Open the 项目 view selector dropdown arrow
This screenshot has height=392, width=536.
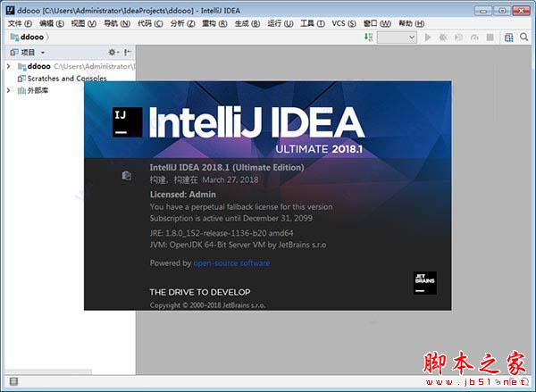coord(43,53)
